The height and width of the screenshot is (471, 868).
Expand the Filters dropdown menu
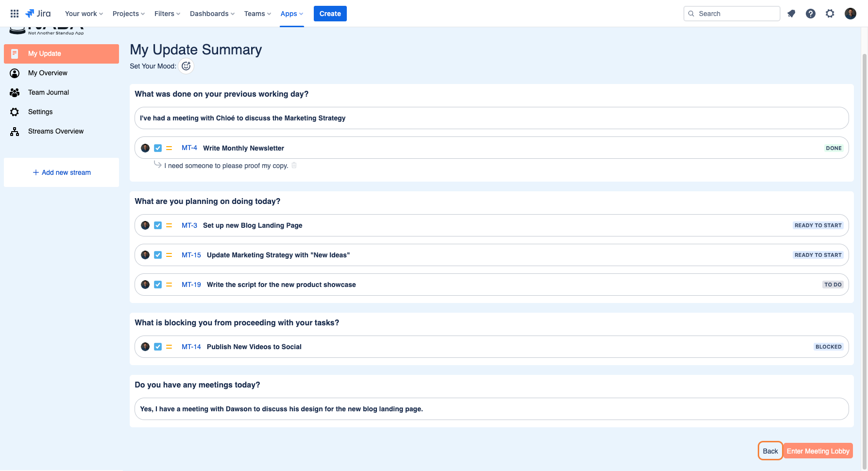coord(167,14)
